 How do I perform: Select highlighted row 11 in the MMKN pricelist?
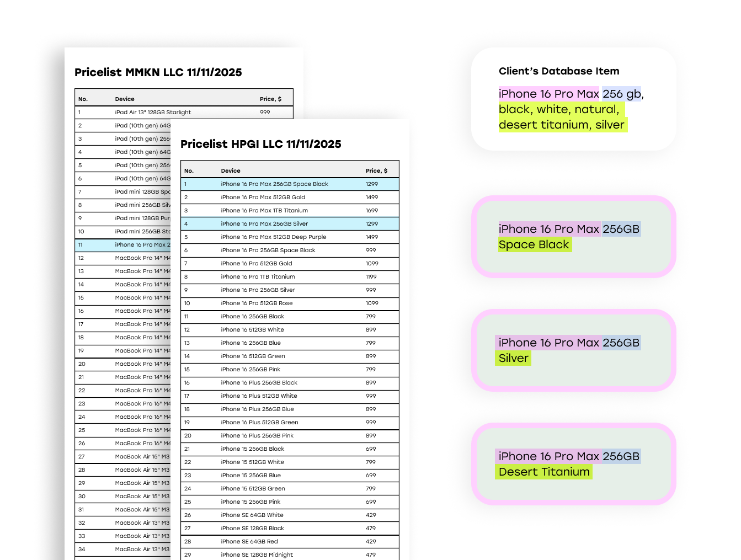122,245
